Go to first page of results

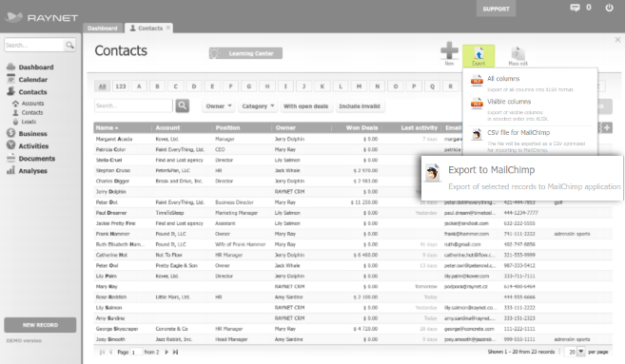click(x=102, y=352)
